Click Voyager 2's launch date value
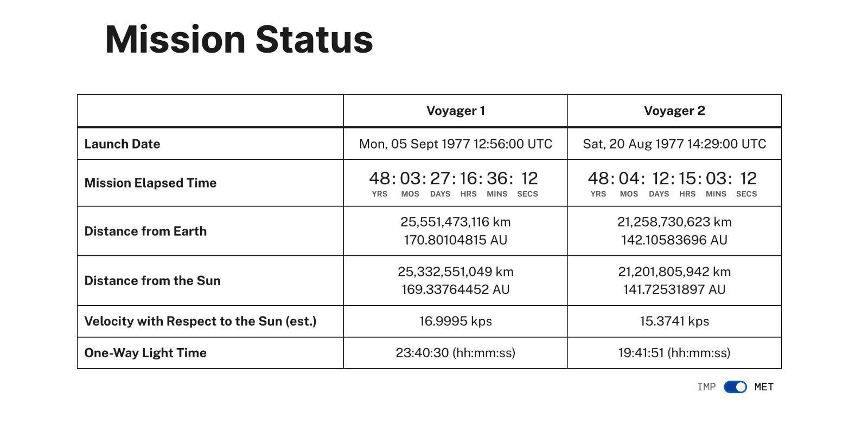Screen dimensions: 868x431 674,144
